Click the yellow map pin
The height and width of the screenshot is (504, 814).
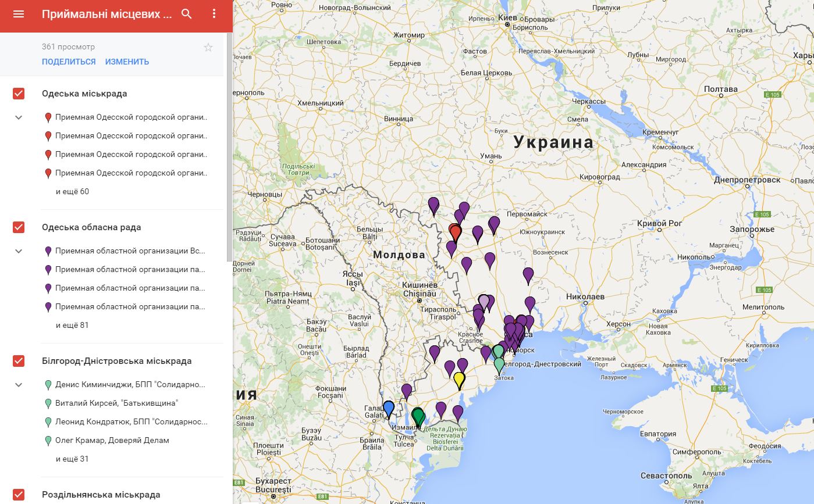tap(458, 380)
